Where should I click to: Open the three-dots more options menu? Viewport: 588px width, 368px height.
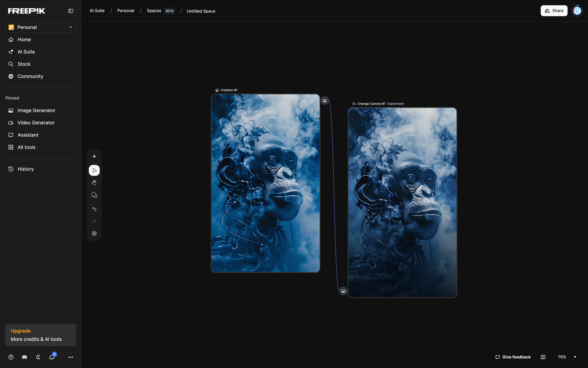tap(71, 357)
